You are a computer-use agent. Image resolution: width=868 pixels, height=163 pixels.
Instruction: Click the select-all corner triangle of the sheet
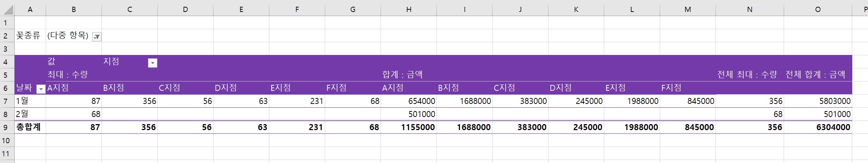[7, 9]
